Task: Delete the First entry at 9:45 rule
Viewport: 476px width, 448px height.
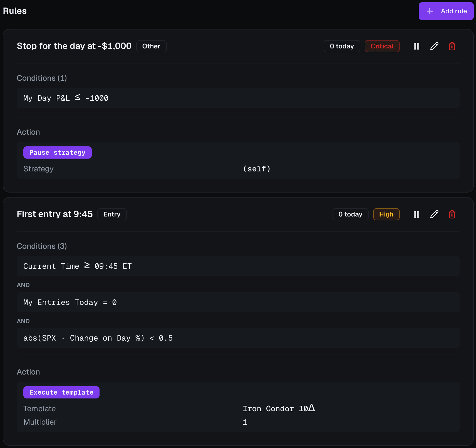Action: pyautogui.click(x=452, y=214)
